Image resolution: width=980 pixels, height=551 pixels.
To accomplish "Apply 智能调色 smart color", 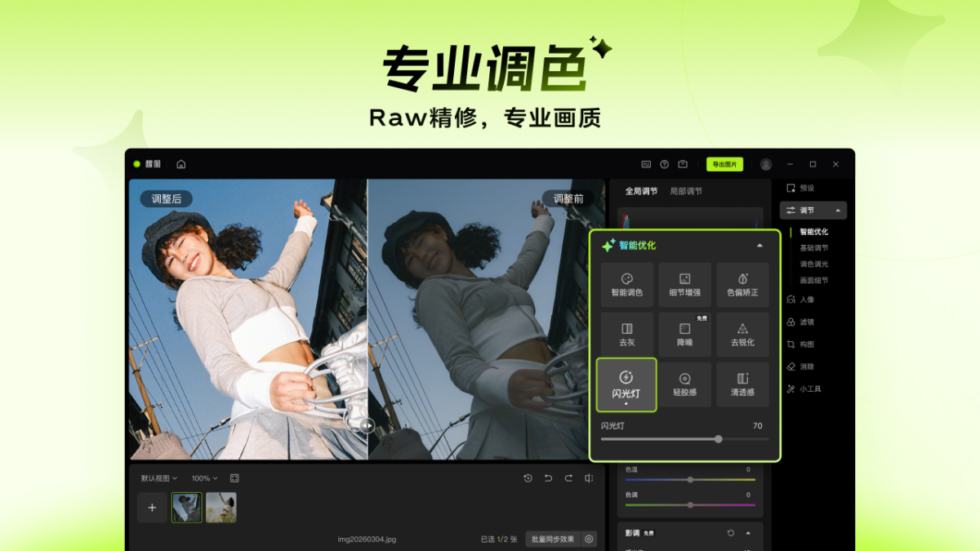I will [x=627, y=285].
